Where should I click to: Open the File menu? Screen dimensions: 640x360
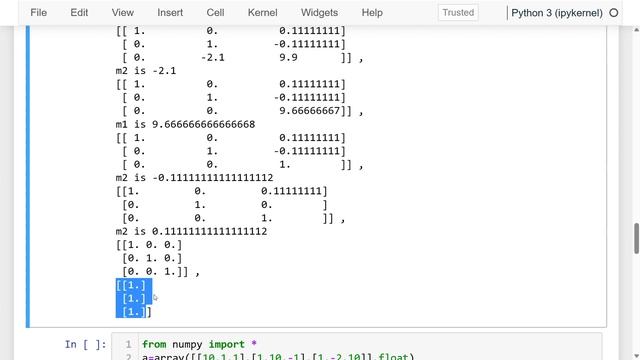tap(38, 13)
